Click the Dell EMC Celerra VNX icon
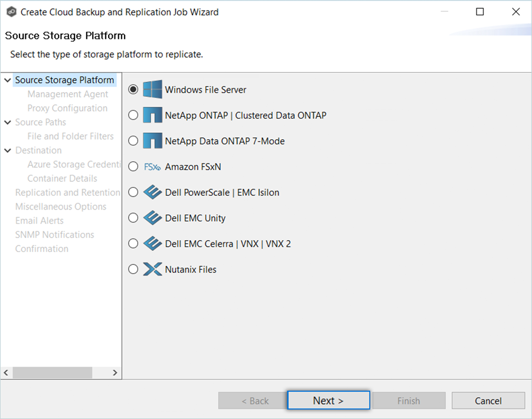The image size is (532, 419). [x=152, y=244]
